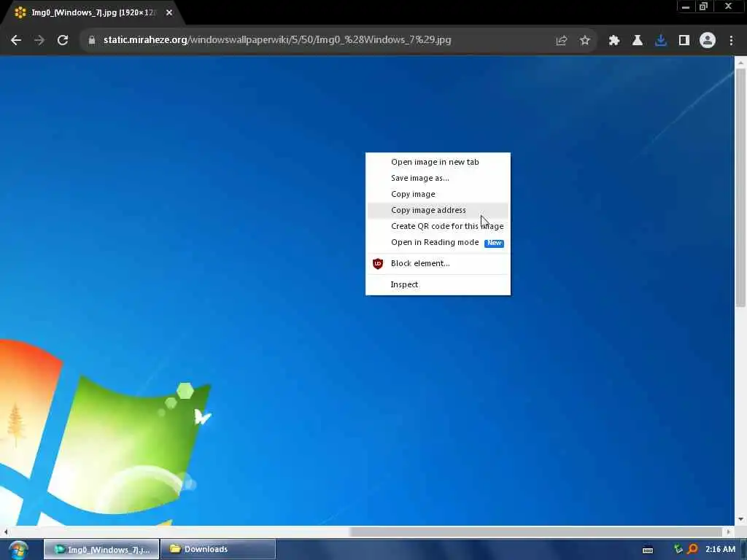Click the uBlock Origin shield icon
747x560 pixels.
(x=378, y=263)
